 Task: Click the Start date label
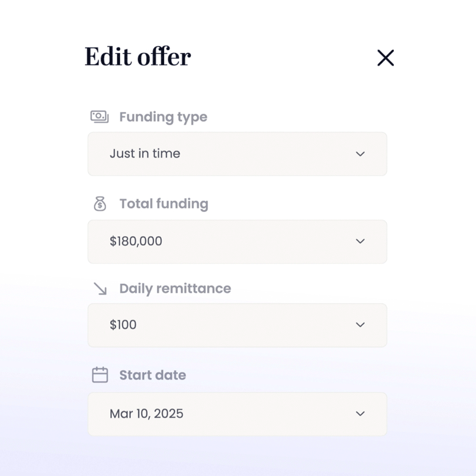click(x=153, y=375)
